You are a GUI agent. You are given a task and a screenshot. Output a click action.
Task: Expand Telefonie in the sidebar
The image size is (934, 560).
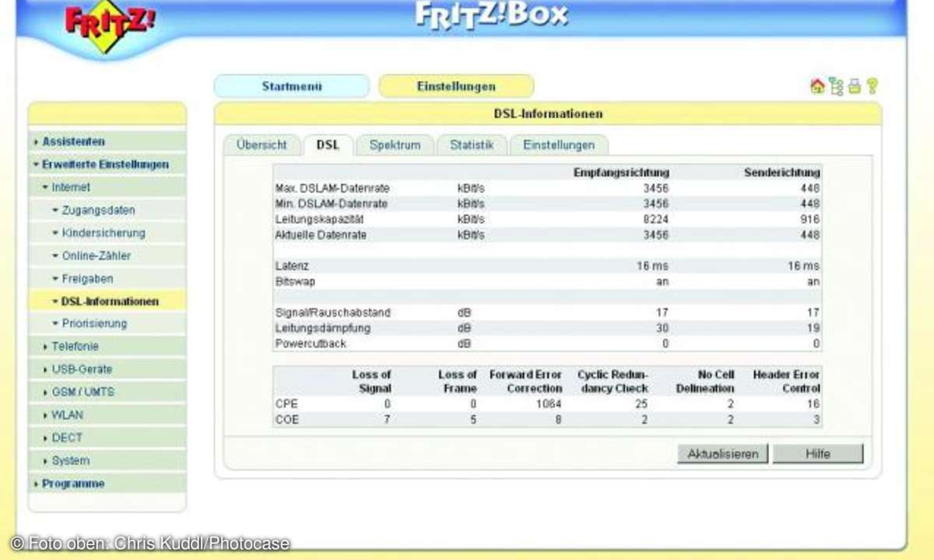click(108, 347)
